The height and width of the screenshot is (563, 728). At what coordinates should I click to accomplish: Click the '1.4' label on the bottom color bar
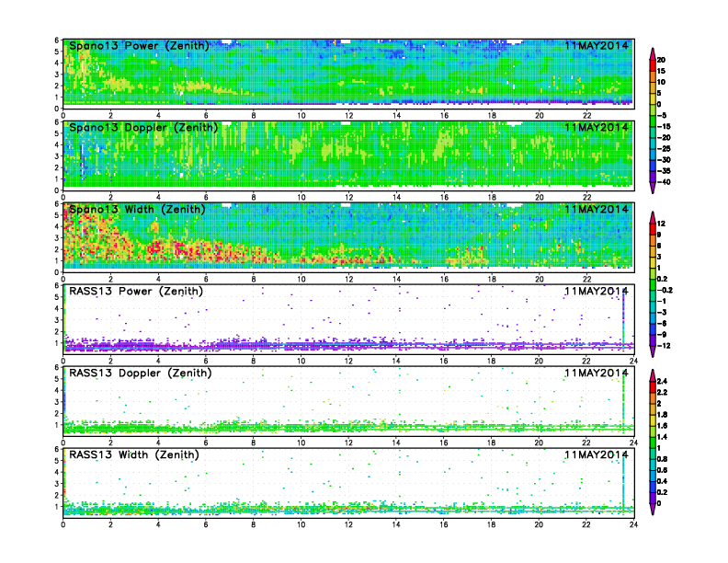coord(663,437)
